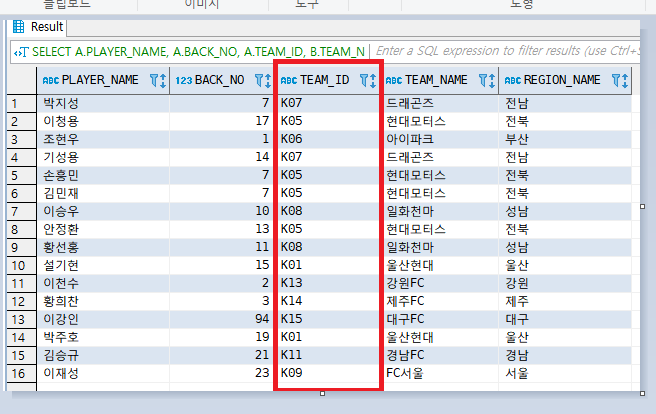Image resolution: width=656 pixels, height=414 pixels.
Task: Select the TEAM_NAME column header
Action: (x=441, y=80)
